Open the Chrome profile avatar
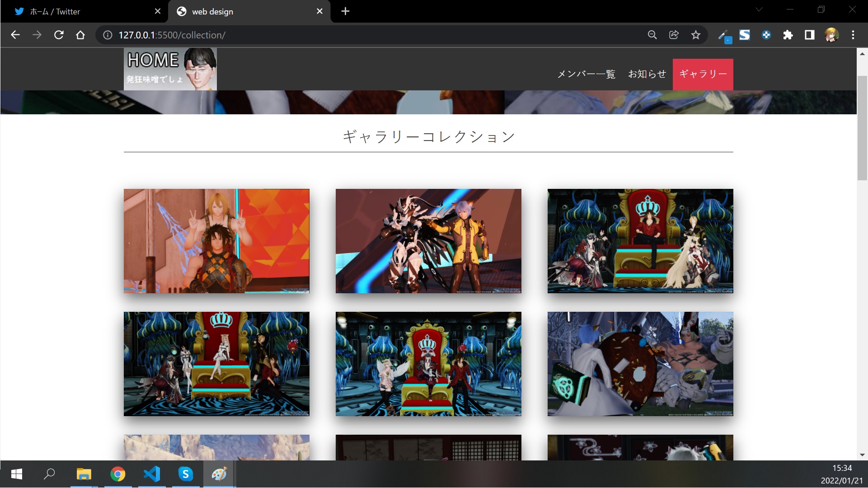The width and height of the screenshot is (868, 488). pyautogui.click(x=832, y=35)
